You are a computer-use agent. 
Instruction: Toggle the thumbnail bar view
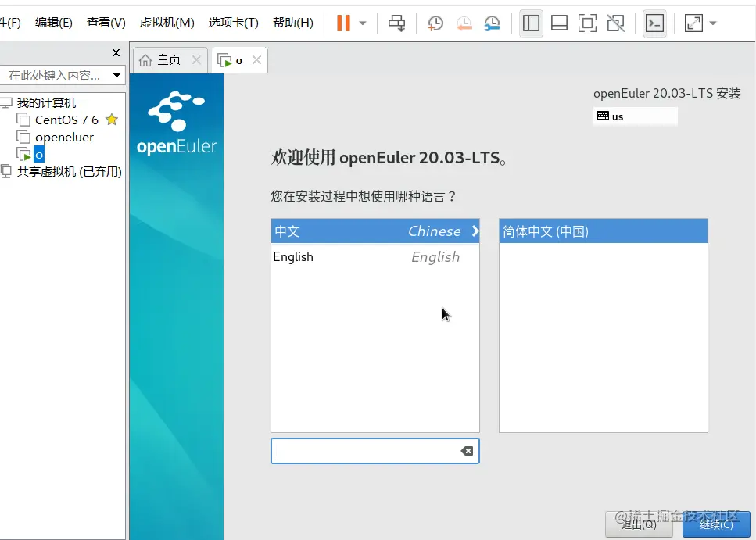point(559,23)
